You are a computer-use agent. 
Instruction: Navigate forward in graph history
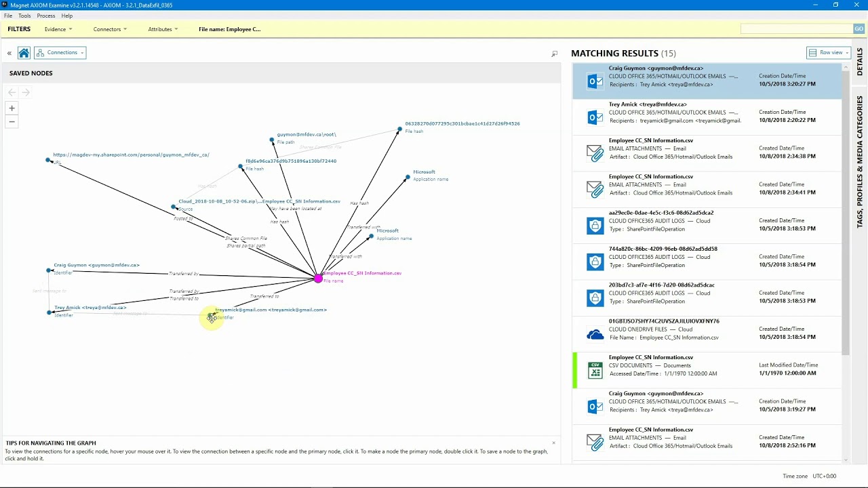[26, 92]
